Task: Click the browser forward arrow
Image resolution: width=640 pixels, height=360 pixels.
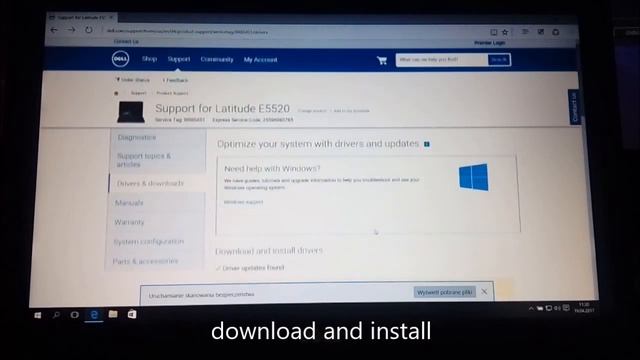Action: 71,30
